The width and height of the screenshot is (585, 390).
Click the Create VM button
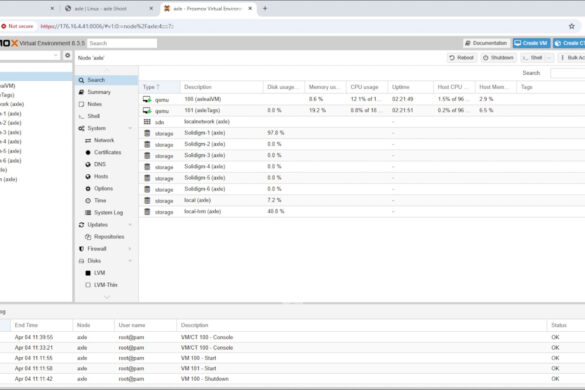531,43
